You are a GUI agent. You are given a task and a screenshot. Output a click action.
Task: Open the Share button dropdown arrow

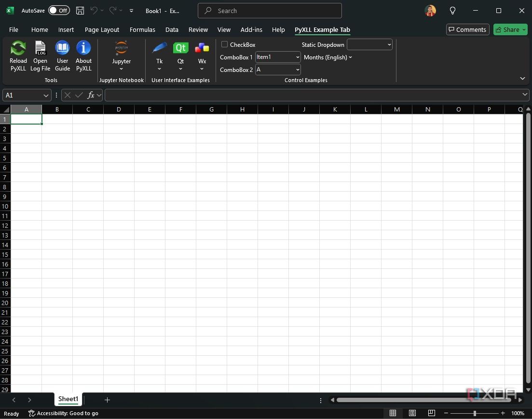point(524,30)
